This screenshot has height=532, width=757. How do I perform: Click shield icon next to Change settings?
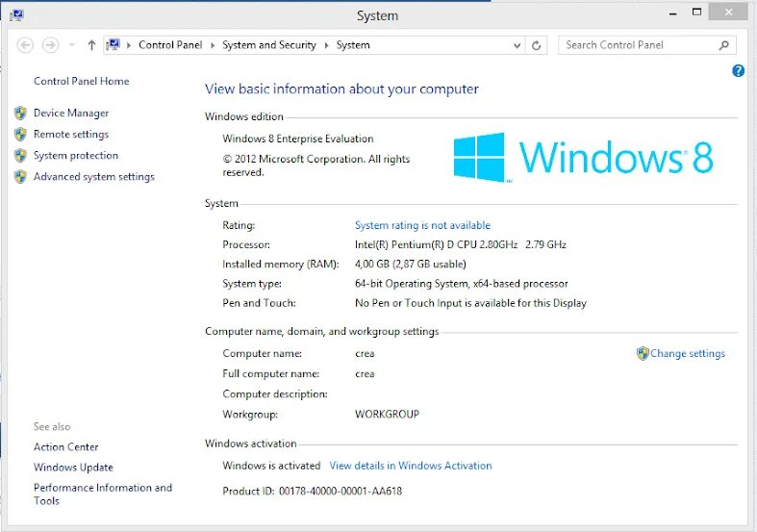point(643,353)
